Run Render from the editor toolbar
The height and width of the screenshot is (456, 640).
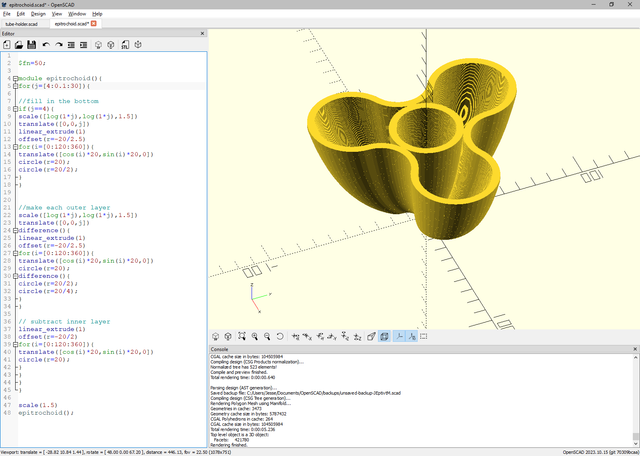point(111,44)
